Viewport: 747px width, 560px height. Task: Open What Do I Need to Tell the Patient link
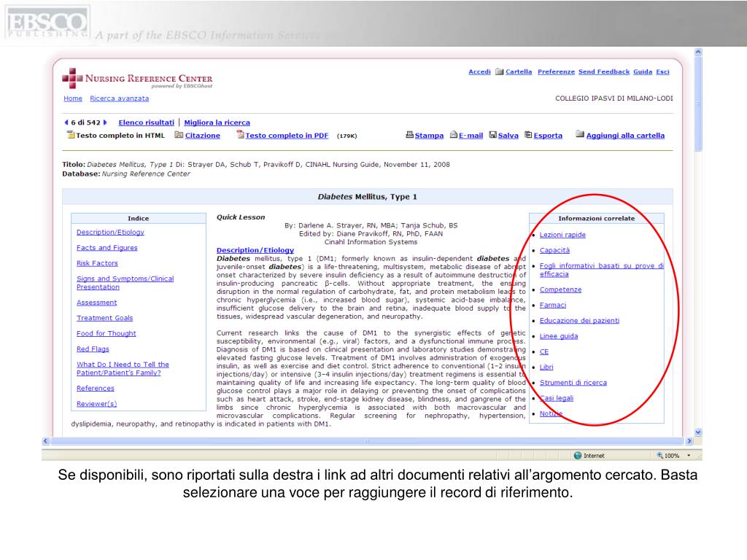point(123,368)
